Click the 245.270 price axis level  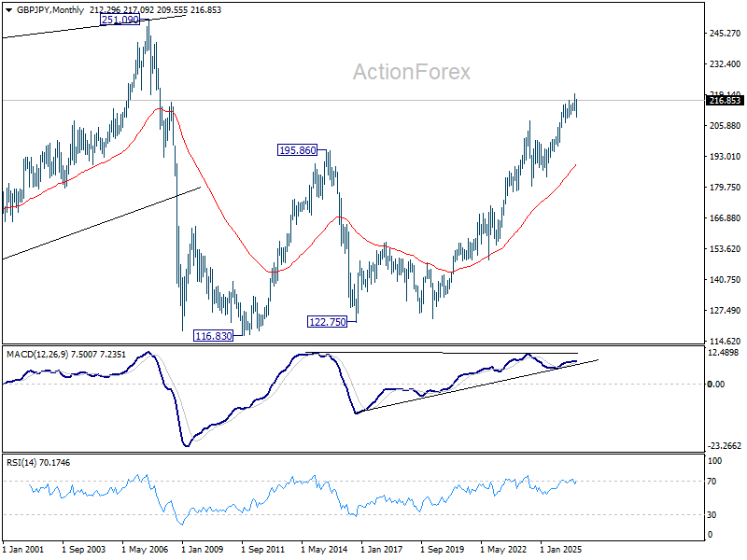(725, 33)
